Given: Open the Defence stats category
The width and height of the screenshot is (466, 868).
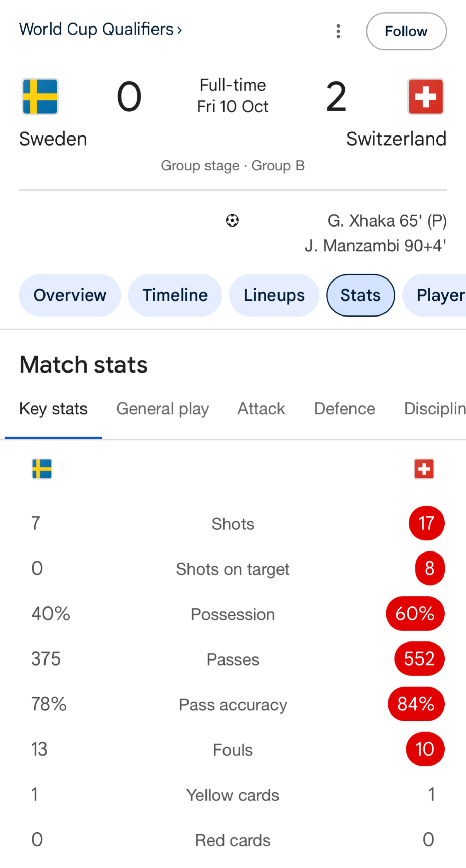Looking at the screenshot, I should point(344,409).
